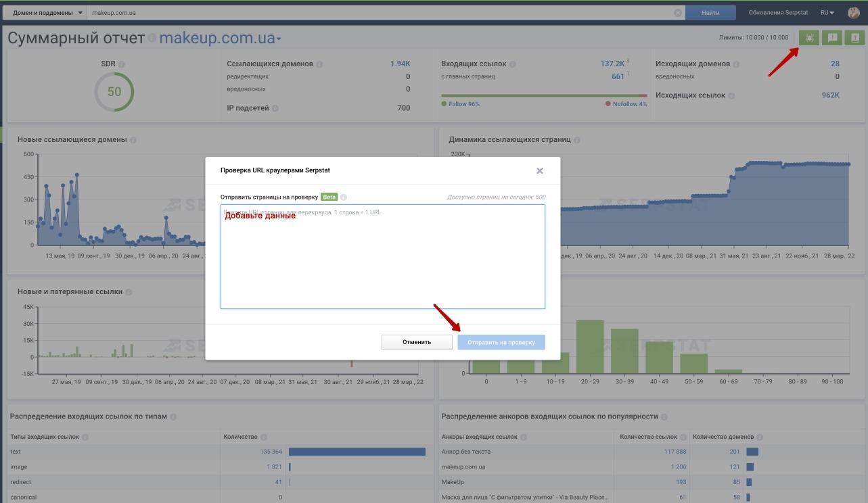Click the 20 - 29 green histogram bar
The image size is (868, 503).
590,346
